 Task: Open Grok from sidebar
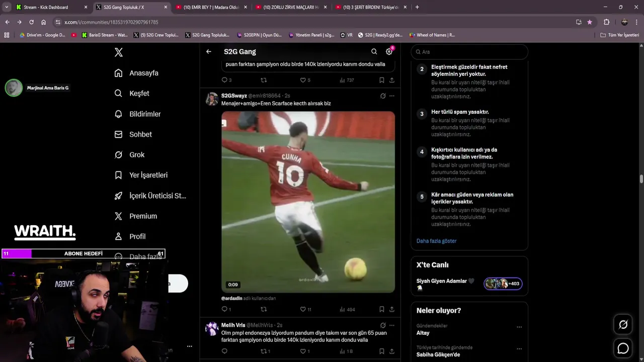pos(129,155)
